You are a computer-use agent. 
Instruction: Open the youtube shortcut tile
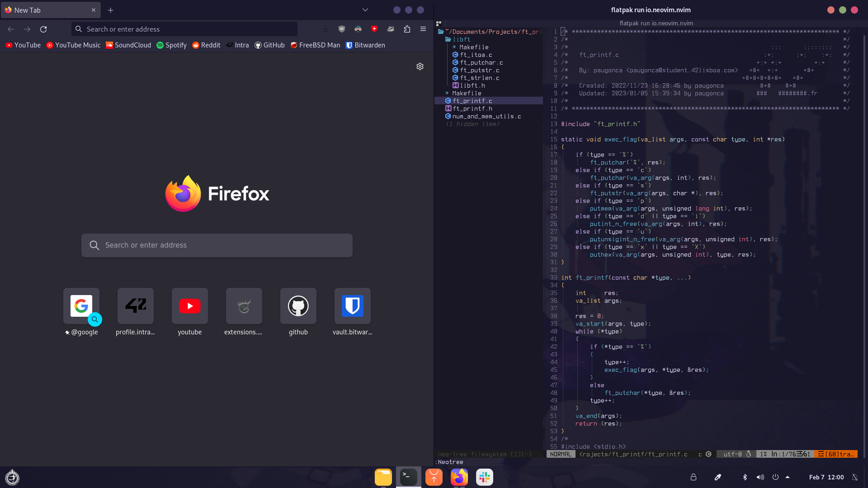click(190, 306)
